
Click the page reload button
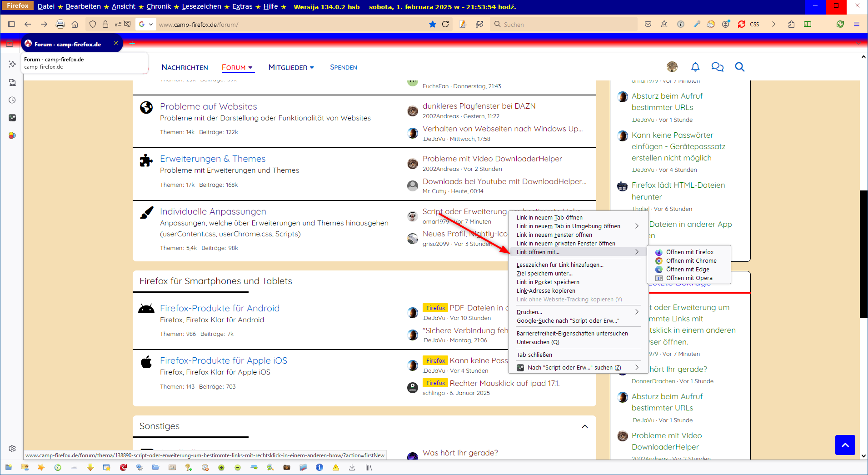(445, 24)
